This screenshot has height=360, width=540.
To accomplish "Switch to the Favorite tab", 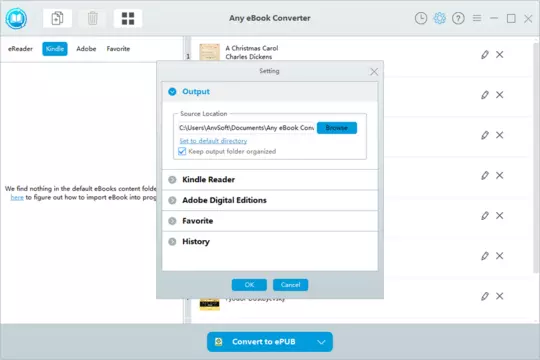I will (118, 49).
